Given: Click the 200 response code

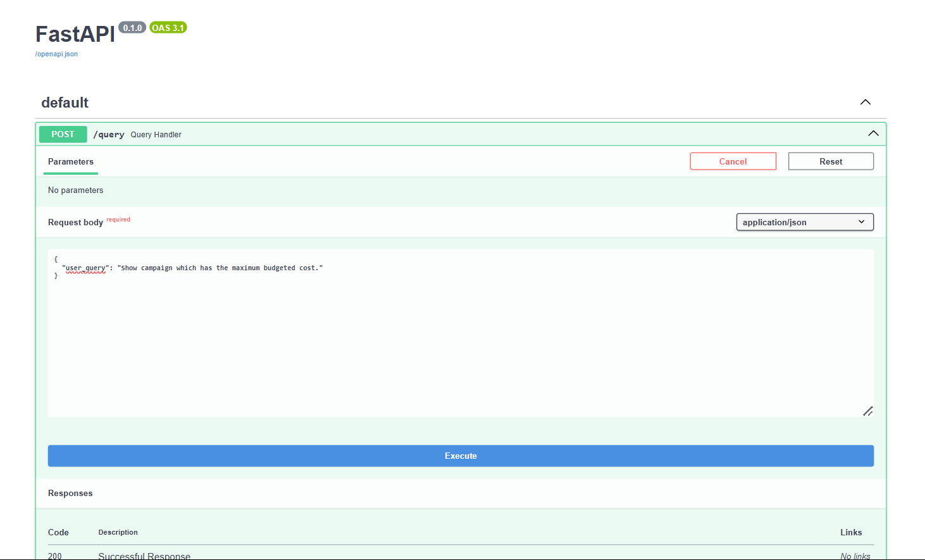Looking at the screenshot, I should (x=55, y=556).
